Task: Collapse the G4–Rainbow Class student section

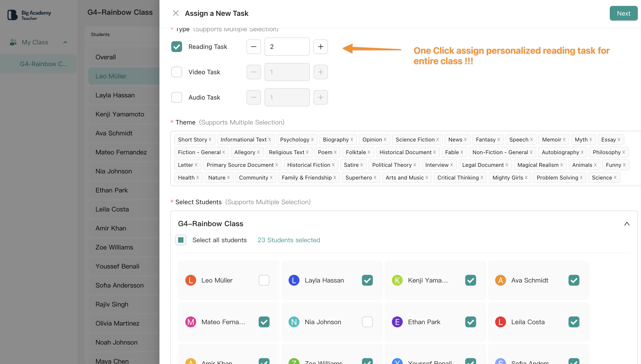Action: [627, 223]
